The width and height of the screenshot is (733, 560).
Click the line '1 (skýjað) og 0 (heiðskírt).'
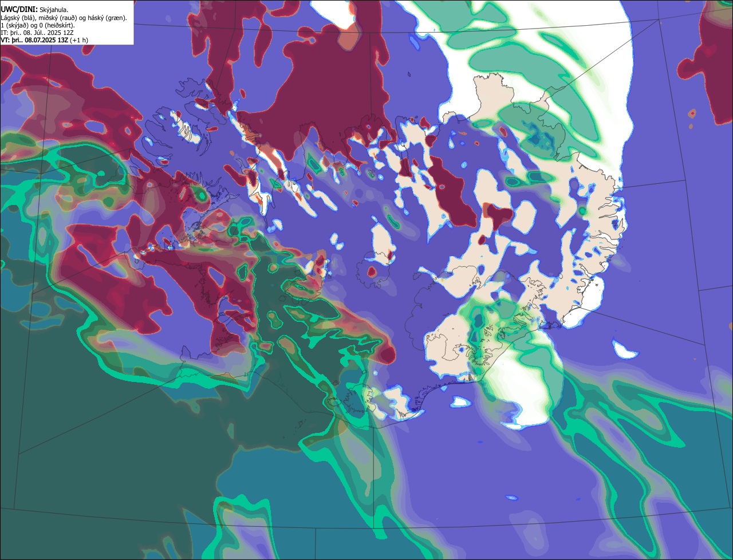38,25
